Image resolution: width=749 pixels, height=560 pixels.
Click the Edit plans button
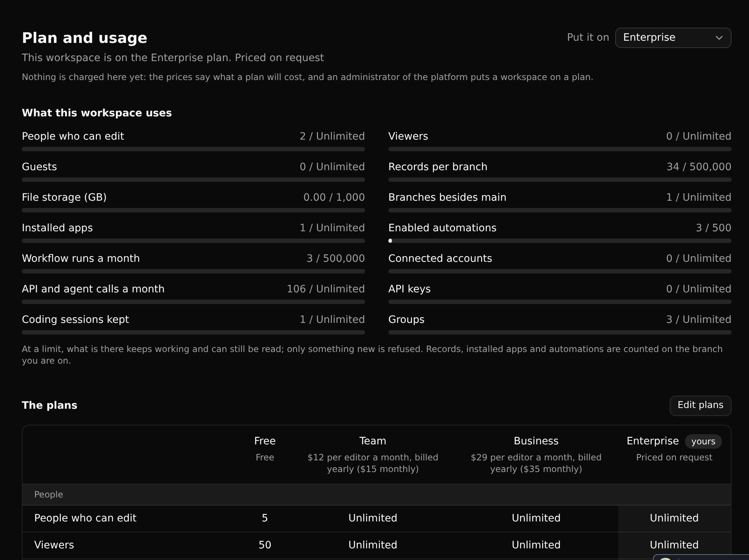click(700, 405)
